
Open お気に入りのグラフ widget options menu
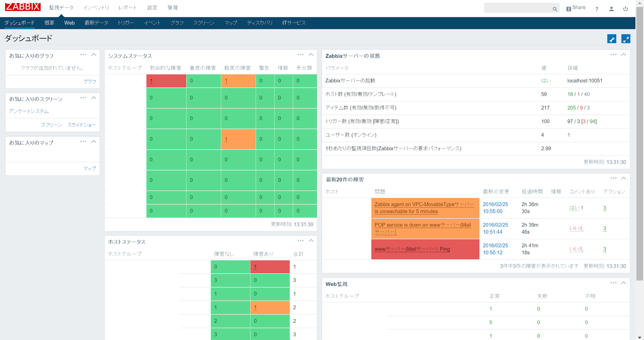click(x=83, y=55)
